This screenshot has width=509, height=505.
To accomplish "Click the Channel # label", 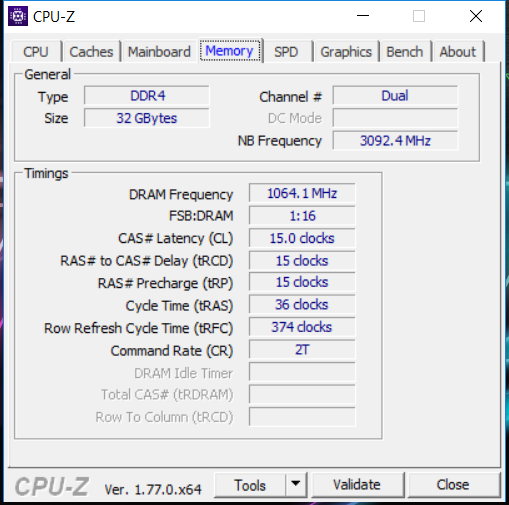I will coord(290,97).
